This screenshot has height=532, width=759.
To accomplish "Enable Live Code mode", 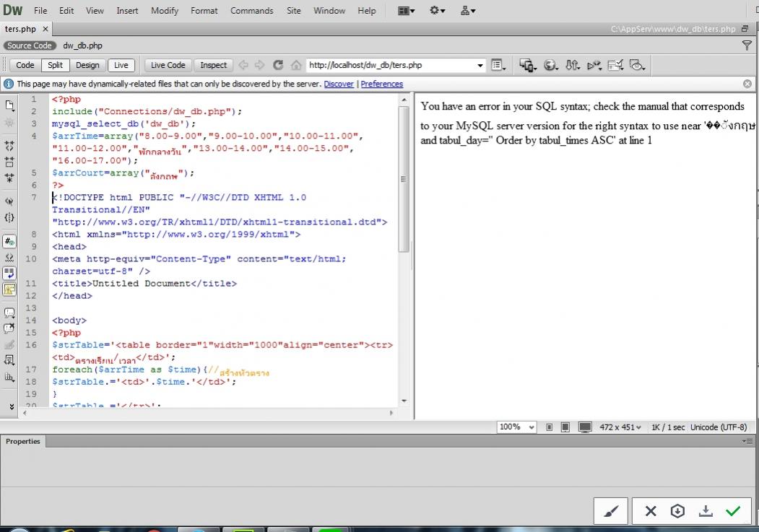I will click(168, 65).
